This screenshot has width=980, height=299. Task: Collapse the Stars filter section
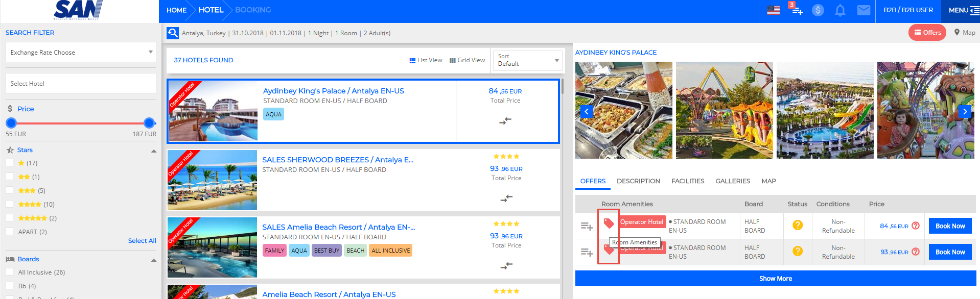(x=154, y=151)
